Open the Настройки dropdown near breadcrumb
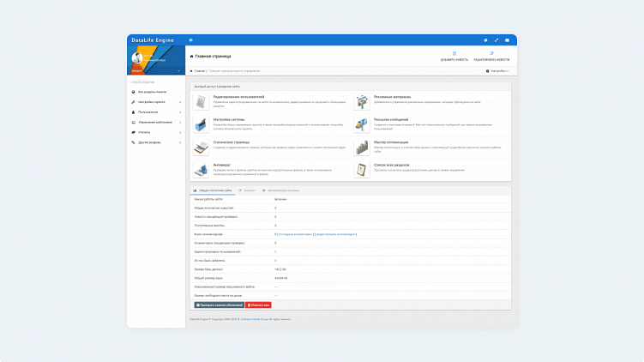The height and width of the screenshot is (362, 644). 497,71
